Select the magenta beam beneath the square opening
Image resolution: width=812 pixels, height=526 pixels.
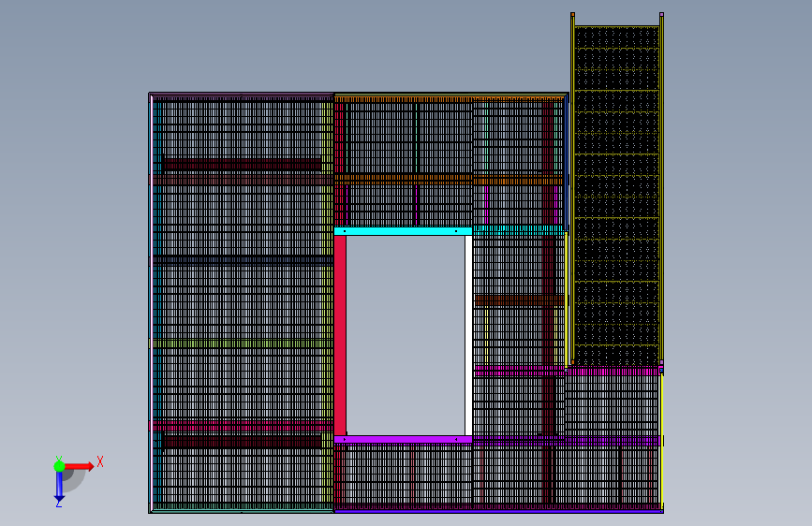point(403,440)
